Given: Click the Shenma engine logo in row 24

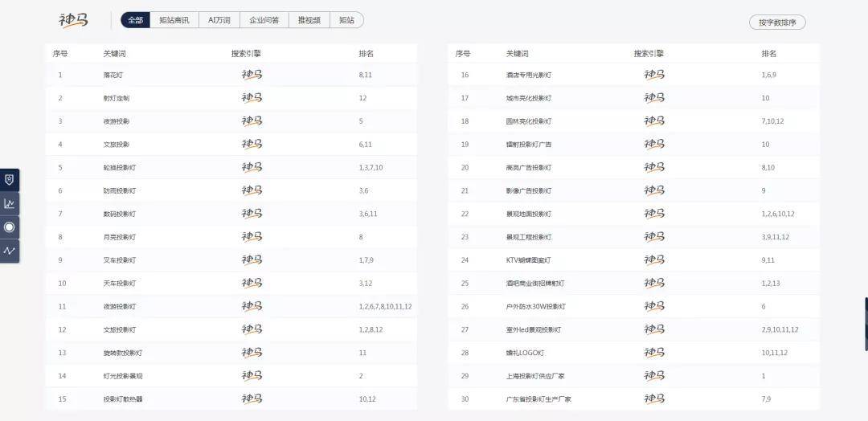Looking at the screenshot, I should click(654, 260).
